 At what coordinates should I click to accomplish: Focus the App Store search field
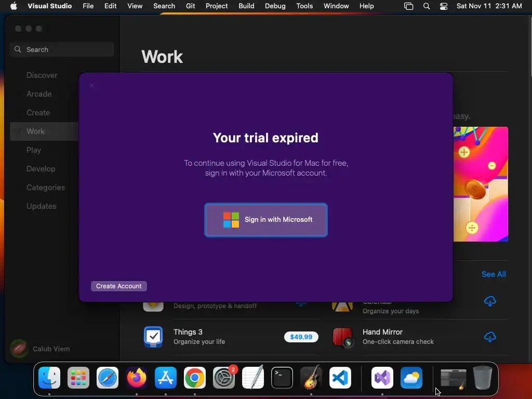pos(62,49)
